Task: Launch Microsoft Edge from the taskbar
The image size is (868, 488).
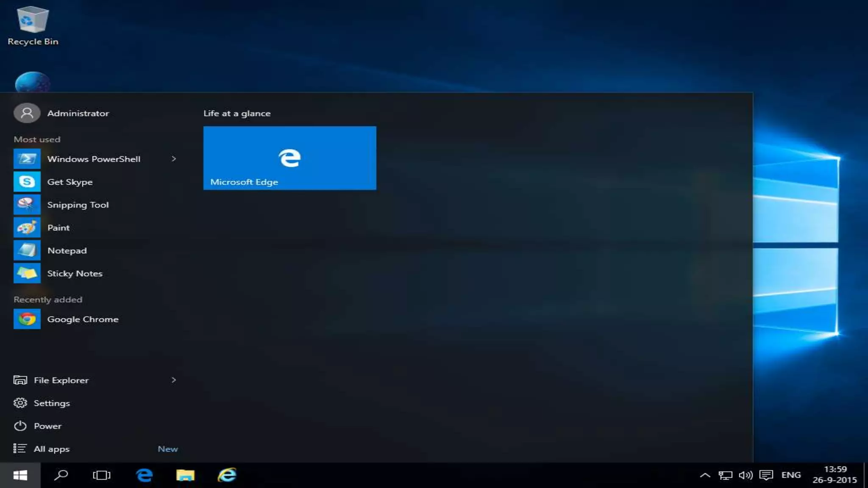Action: (x=144, y=475)
